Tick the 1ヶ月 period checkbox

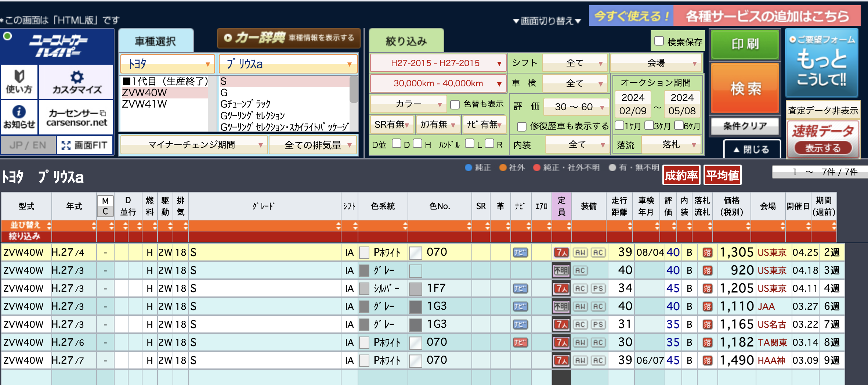pyautogui.click(x=619, y=125)
